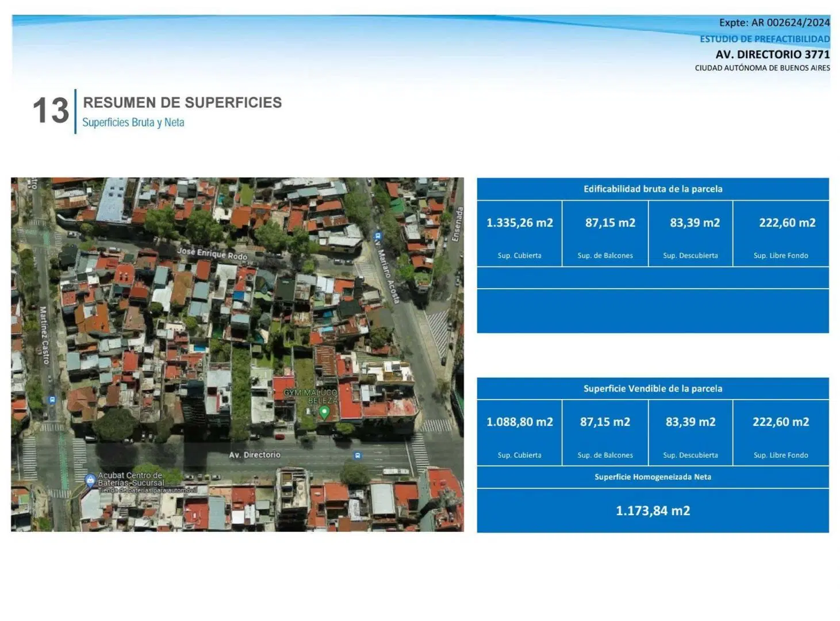Screen dimensions: 840x621
Task: Click the 'Ensenada' street label on the map
Action: (x=457, y=224)
